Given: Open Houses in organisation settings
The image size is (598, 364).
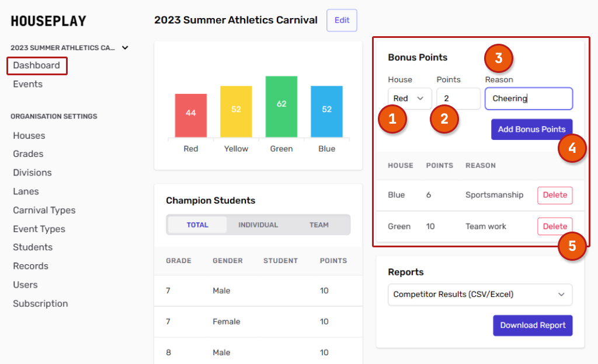Looking at the screenshot, I should pyautogui.click(x=29, y=135).
